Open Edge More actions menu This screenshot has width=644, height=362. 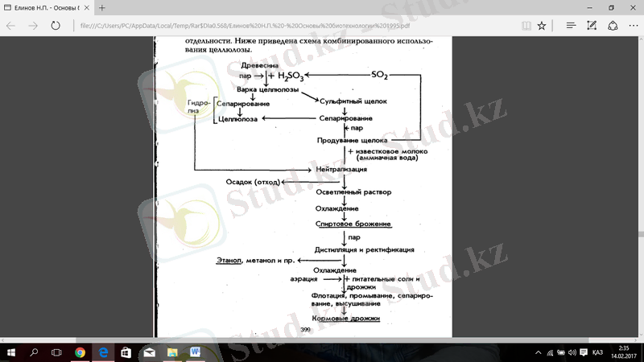coord(634,26)
